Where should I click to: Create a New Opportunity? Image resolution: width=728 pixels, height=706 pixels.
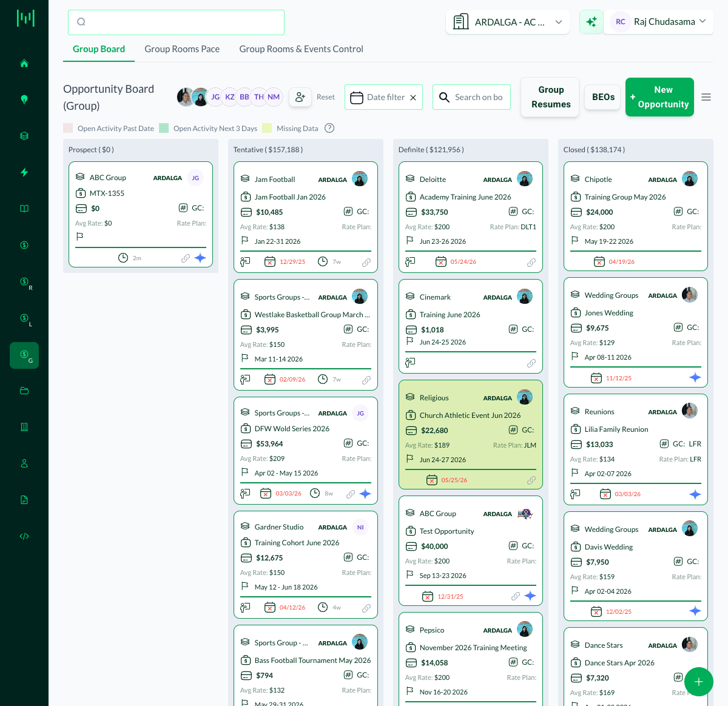659,97
